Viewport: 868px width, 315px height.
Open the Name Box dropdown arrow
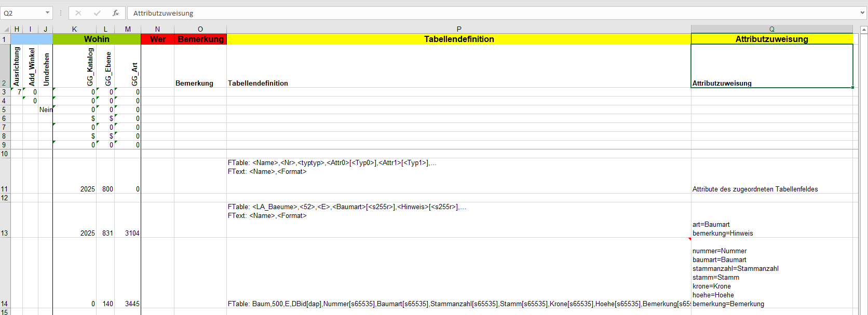[47, 13]
